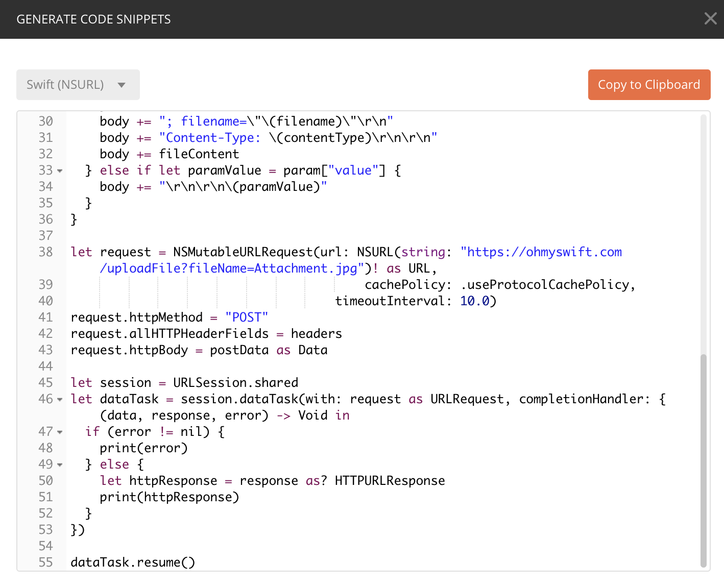Click 'let session = URLSession.shared' line
The width and height of the screenshot is (724, 588).
[x=184, y=383]
